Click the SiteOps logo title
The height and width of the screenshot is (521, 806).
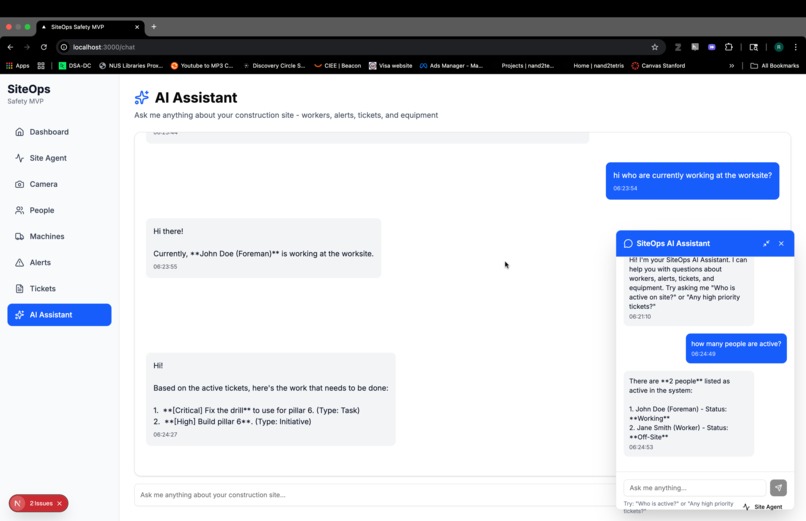29,89
